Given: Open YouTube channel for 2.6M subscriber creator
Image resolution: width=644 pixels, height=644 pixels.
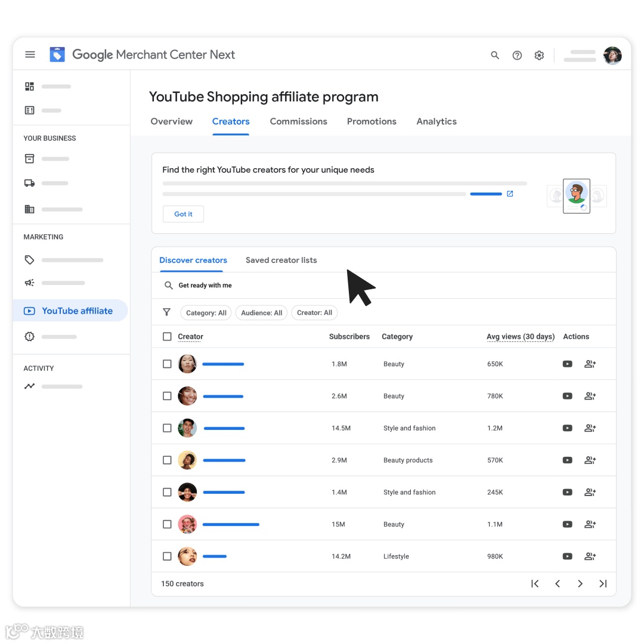Looking at the screenshot, I should click(567, 396).
